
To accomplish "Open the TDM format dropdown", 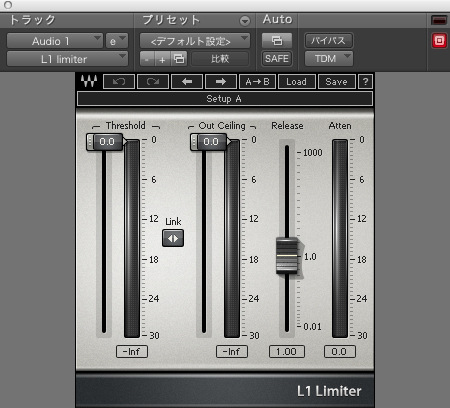I will 329,59.
